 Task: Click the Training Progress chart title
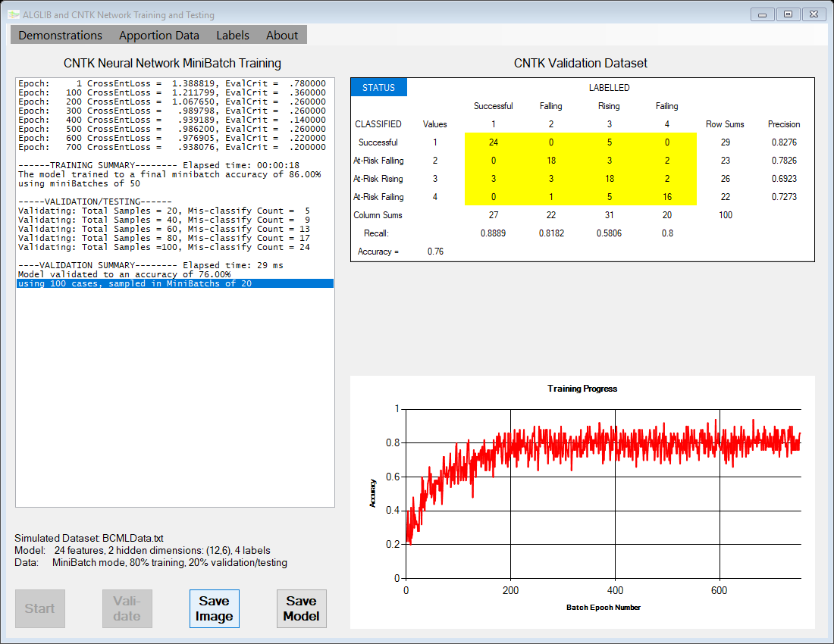click(x=582, y=389)
